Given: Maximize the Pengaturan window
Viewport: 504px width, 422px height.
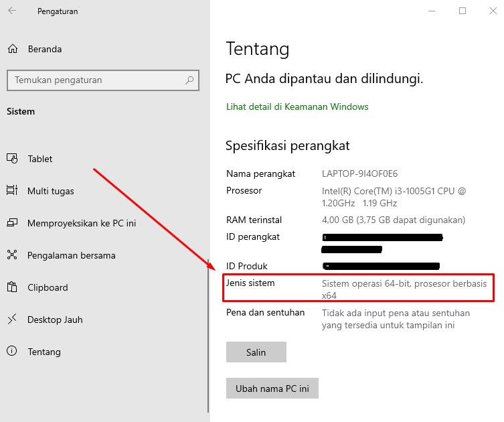Looking at the screenshot, I should coord(463,11).
